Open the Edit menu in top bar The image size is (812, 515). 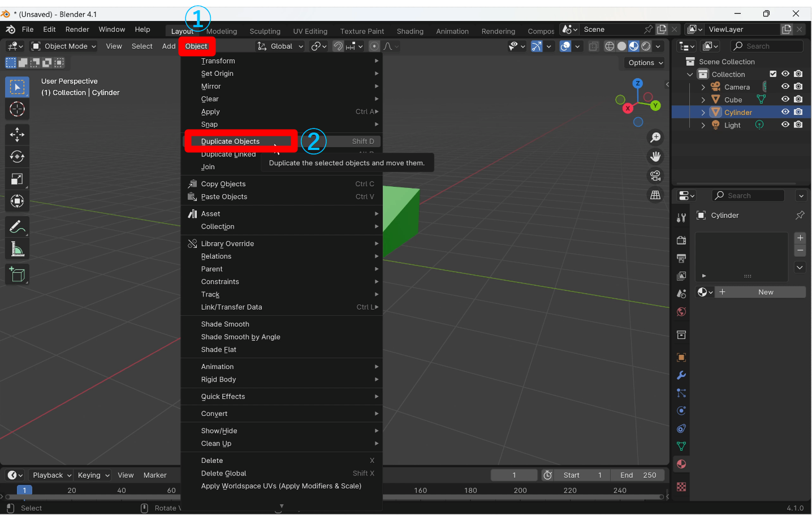pos(50,29)
